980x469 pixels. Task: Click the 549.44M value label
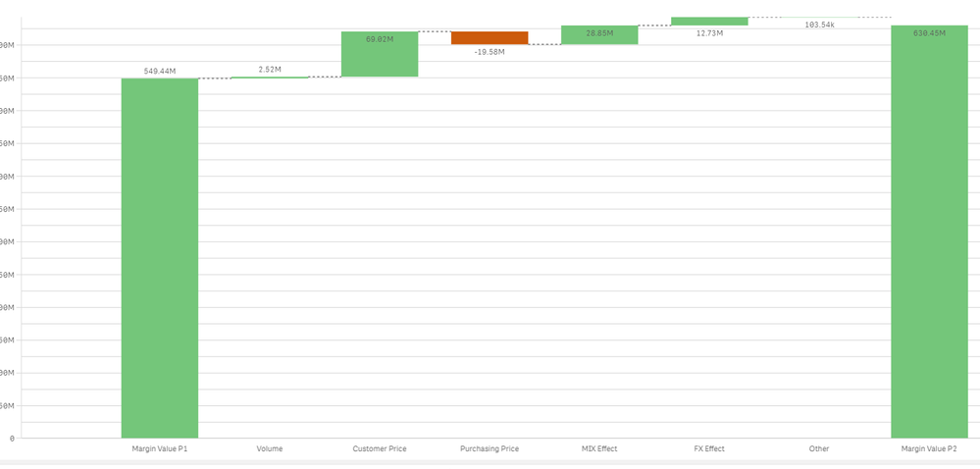160,72
